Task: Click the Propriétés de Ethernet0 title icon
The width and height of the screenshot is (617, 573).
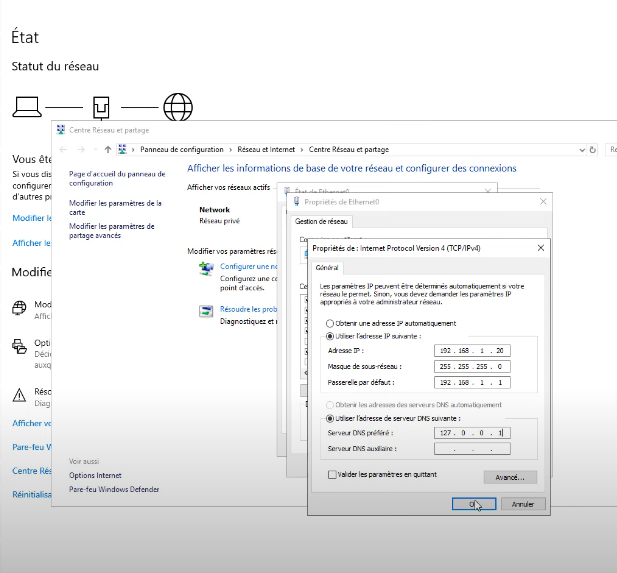Action: click(297, 201)
